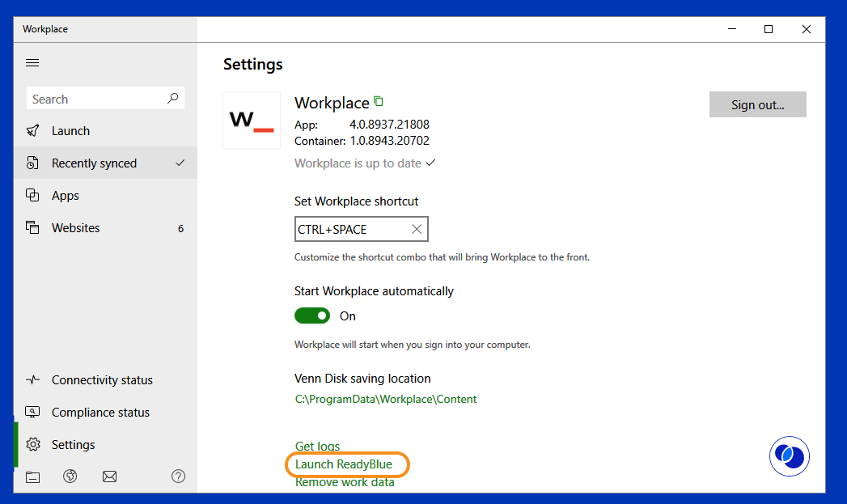Open Apps in the sidebar

click(105, 196)
